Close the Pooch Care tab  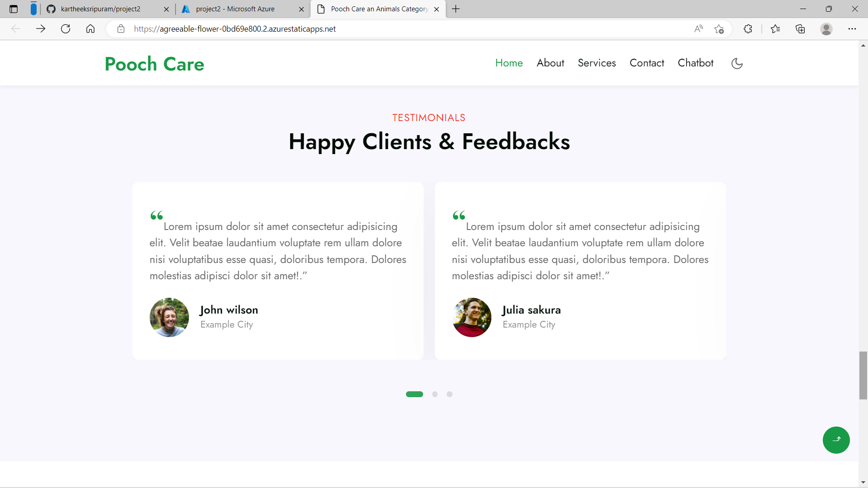(x=436, y=9)
